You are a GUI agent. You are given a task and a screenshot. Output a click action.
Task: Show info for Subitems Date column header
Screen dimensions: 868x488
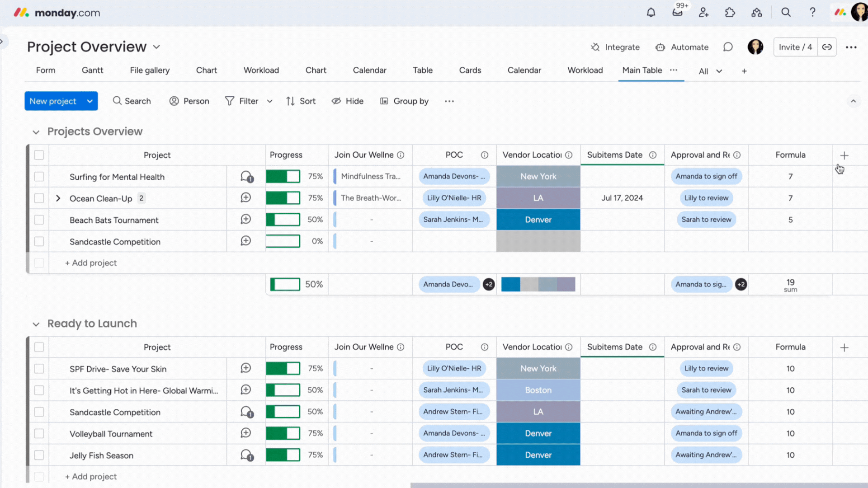pos(653,155)
